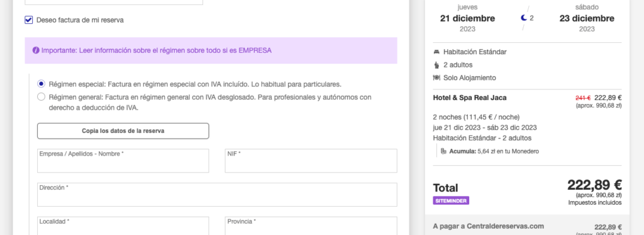Click the bed icon beside Habitación Estándar
The width and height of the screenshot is (644, 235).
[x=436, y=52]
